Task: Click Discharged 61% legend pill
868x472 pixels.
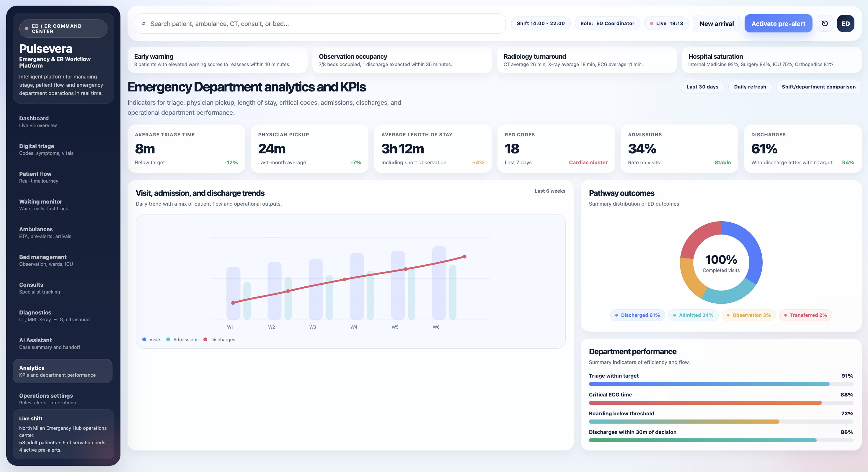Action: [x=637, y=315]
